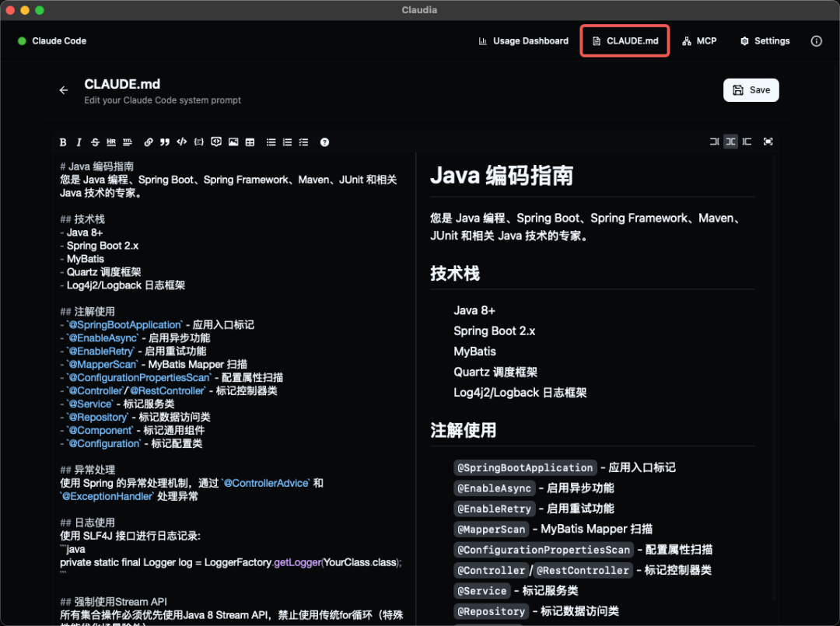Click the LoggerFactory.getLogger code line
The height and width of the screenshot is (626, 840).
(231, 562)
